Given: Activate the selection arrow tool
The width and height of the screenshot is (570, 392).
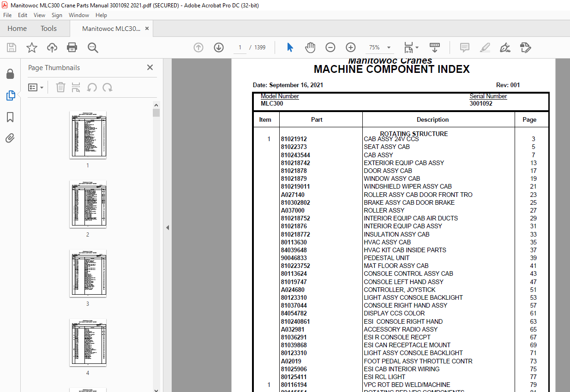Looking at the screenshot, I should point(290,48).
